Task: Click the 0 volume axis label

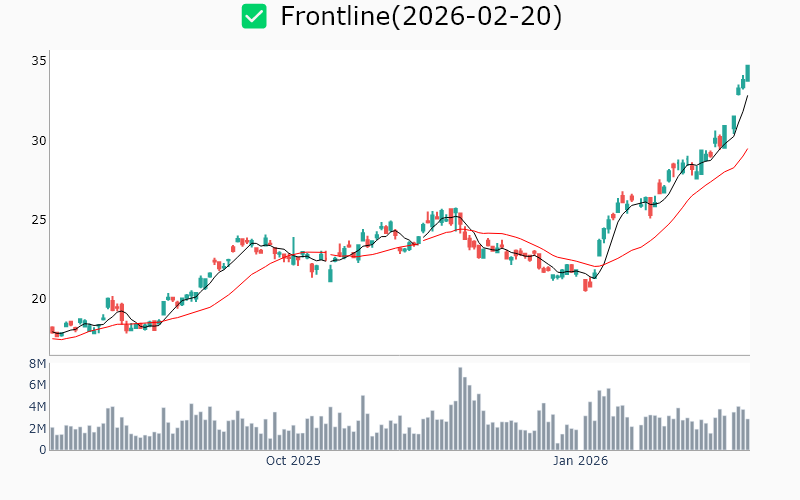Action: 42,450
